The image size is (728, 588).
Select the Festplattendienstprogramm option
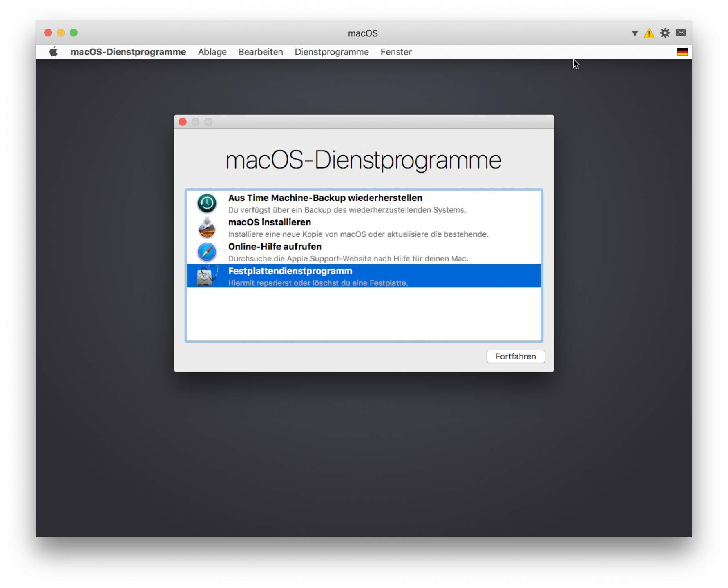coord(364,276)
